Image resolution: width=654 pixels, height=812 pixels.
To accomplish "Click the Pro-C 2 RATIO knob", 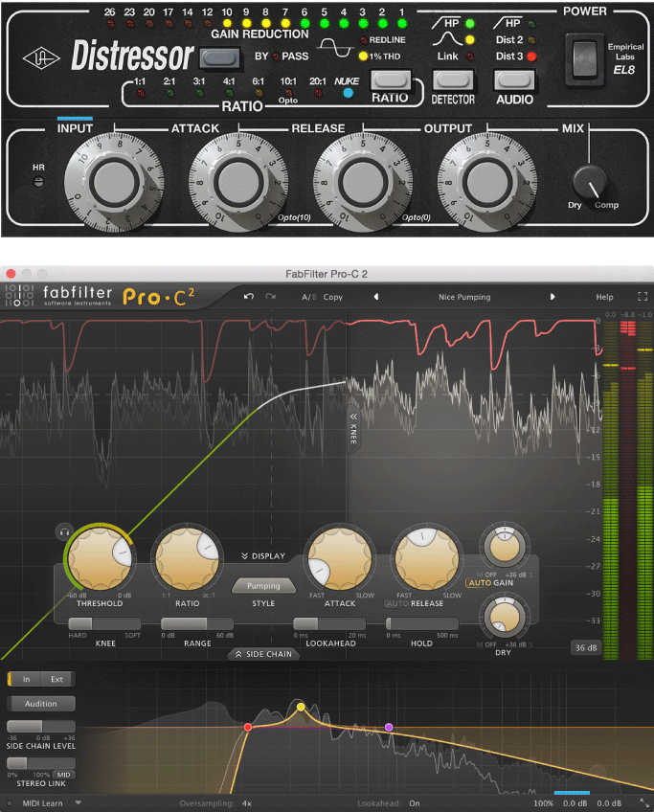I will point(187,559).
